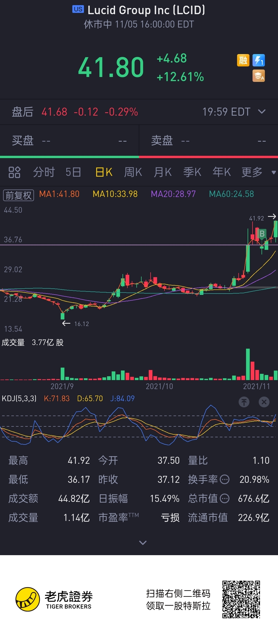Tap the orange margin trading 融 icon
Screen dimensions: 278x644
point(243,60)
